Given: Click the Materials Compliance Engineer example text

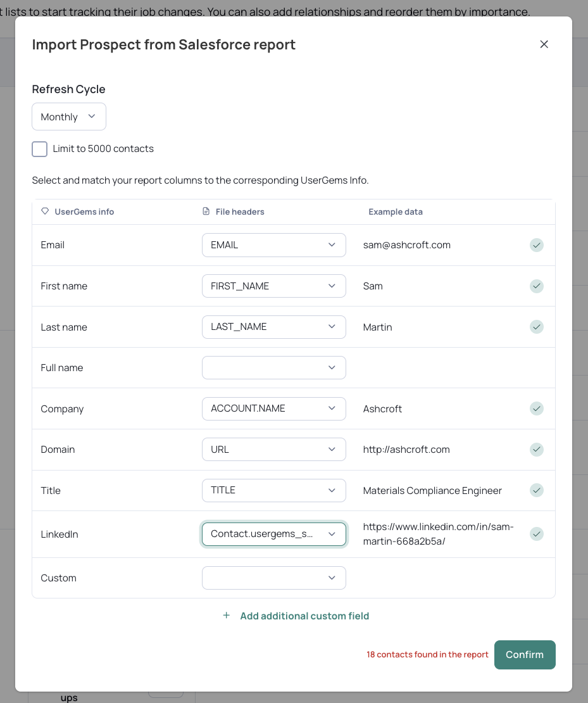Looking at the screenshot, I should (x=432, y=490).
